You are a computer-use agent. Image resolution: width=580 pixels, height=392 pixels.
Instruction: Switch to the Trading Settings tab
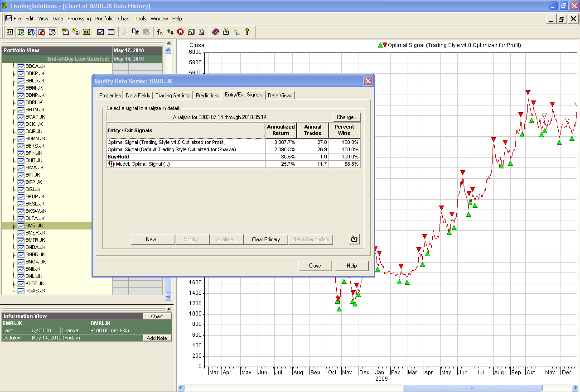coord(173,96)
